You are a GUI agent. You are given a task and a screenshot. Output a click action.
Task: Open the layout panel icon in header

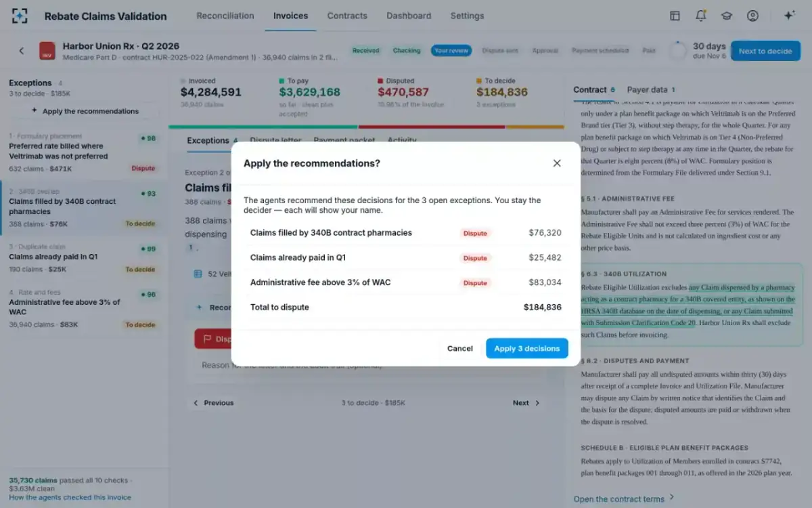pyautogui.click(x=675, y=16)
